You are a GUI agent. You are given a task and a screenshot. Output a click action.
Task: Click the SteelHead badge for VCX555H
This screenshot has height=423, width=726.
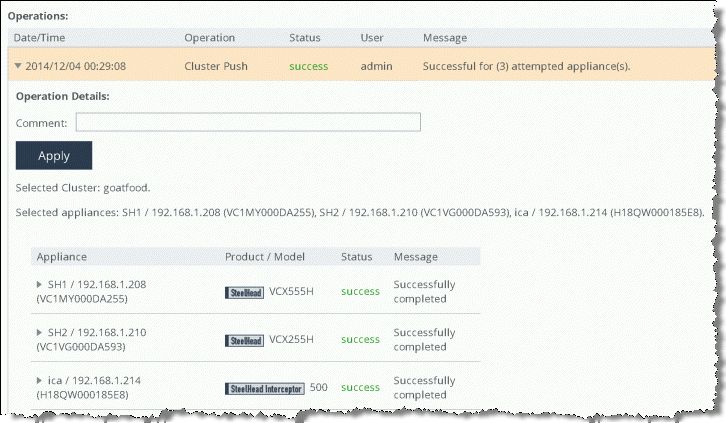click(244, 292)
